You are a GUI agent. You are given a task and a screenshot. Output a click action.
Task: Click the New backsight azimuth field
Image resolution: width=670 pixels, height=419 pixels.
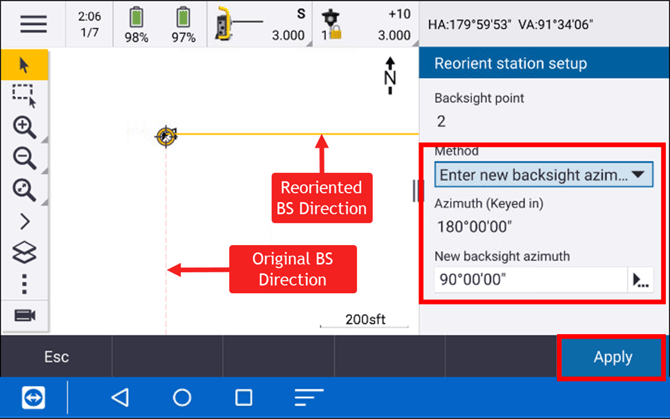click(x=530, y=279)
